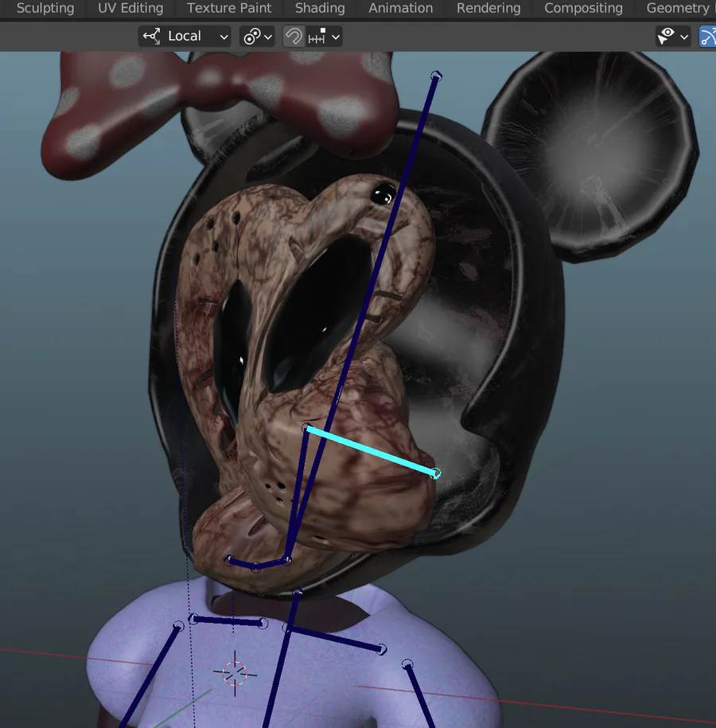Open the pivot point dropdown
The image size is (716, 728).
click(257, 37)
